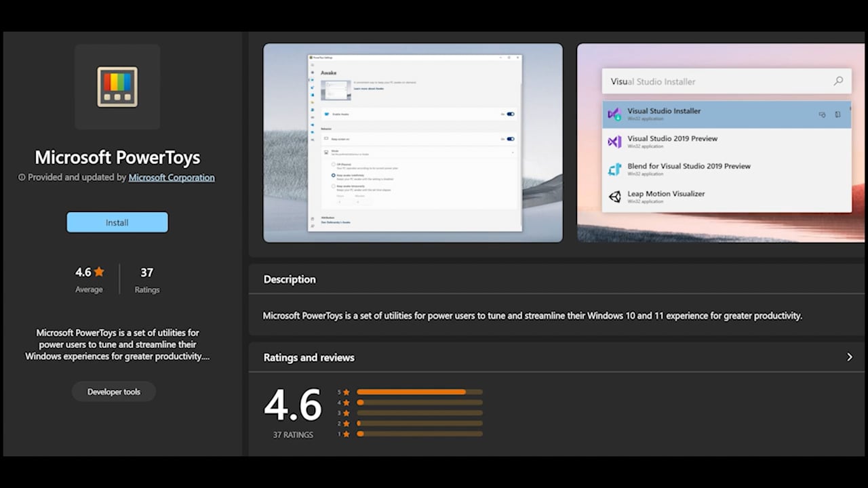
Task: Click the Description section heading
Action: coord(290,279)
